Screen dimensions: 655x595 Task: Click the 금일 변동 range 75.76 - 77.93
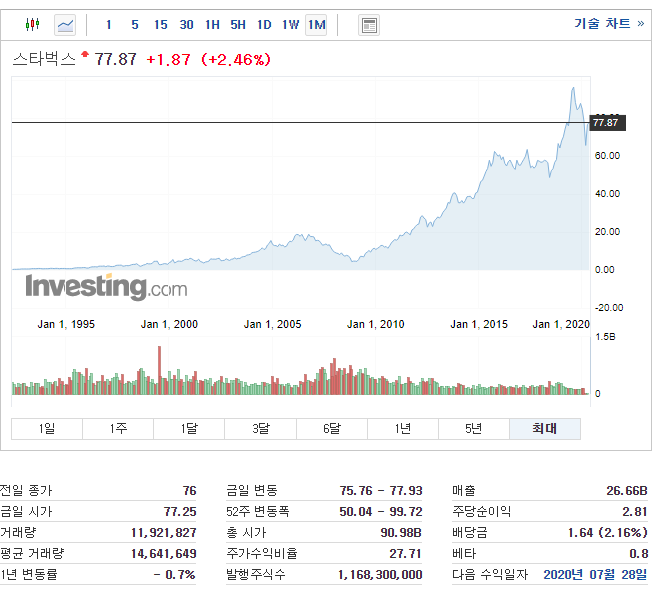click(381, 491)
